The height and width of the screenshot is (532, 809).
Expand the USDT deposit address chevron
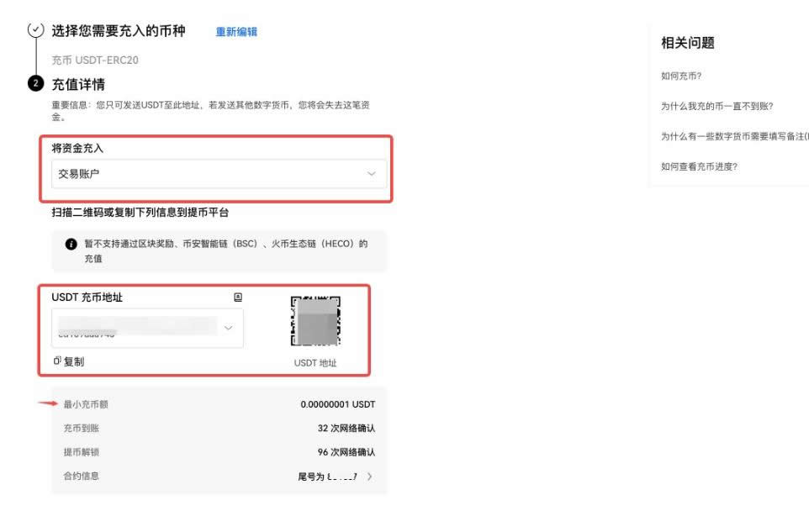[x=228, y=328]
